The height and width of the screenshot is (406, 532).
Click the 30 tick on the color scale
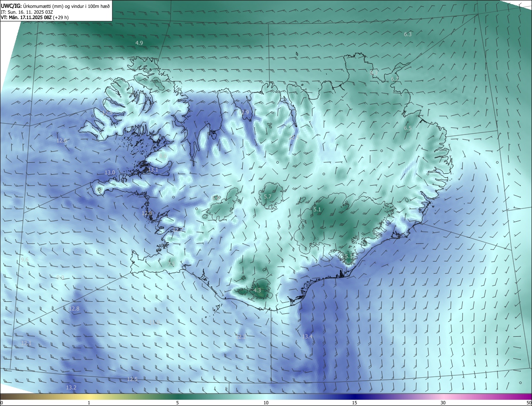point(443,403)
